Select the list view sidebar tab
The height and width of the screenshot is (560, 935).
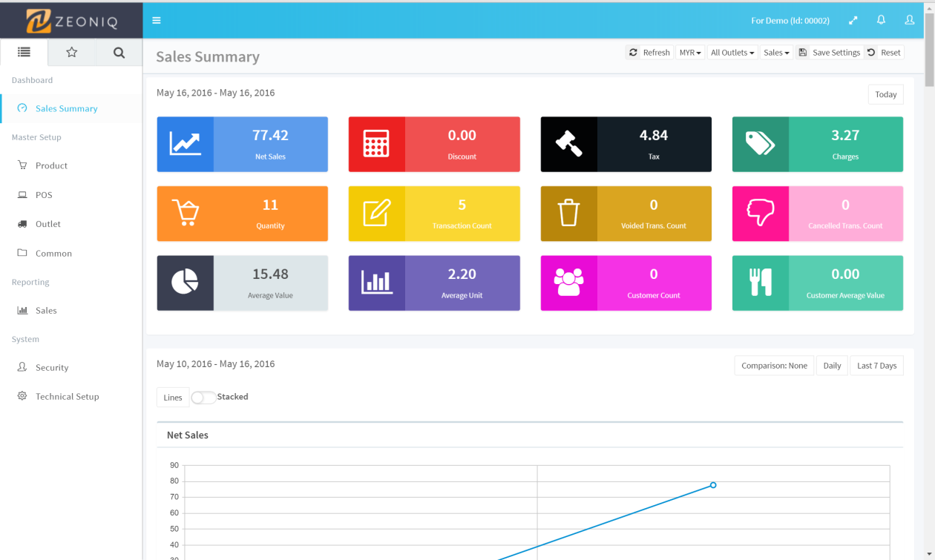click(x=24, y=53)
